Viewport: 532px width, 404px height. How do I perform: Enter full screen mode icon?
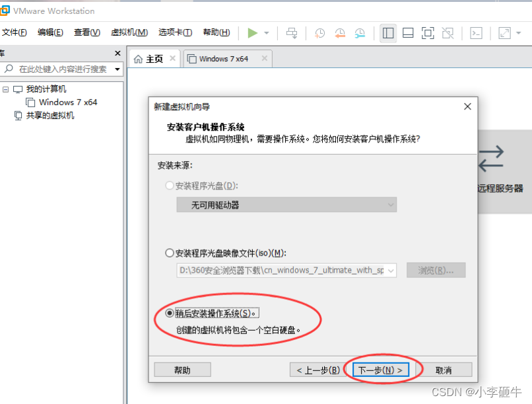[x=428, y=33]
